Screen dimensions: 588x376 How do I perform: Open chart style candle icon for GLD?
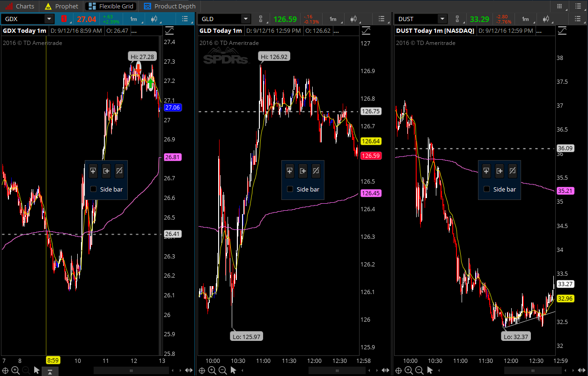(354, 19)
